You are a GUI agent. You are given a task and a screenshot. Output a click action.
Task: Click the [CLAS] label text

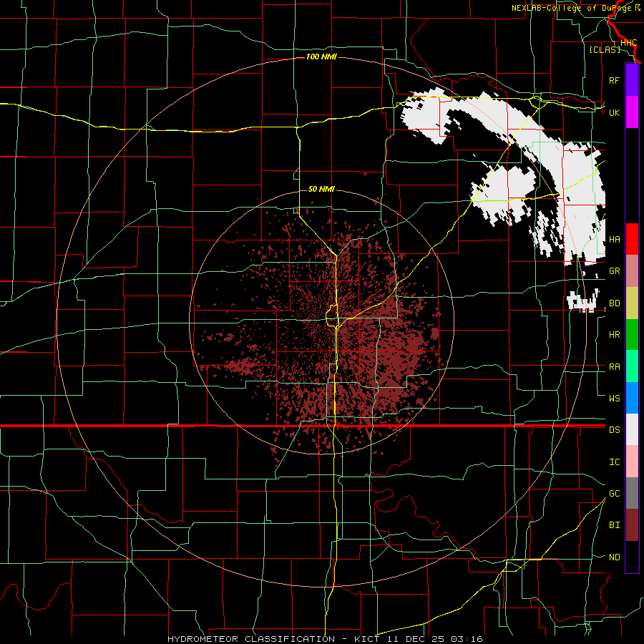[x=605, y=49]
